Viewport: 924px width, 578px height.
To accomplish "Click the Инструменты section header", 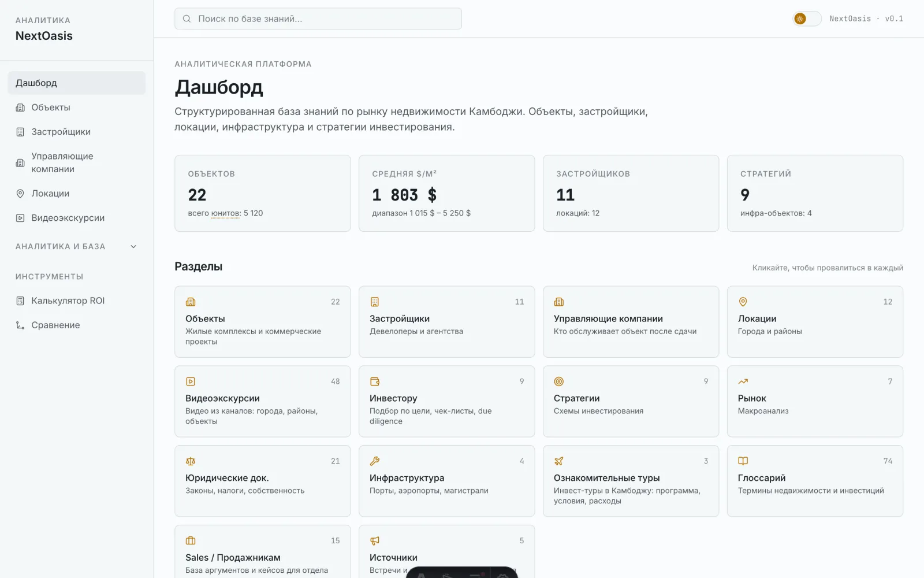I will point(49,277).
